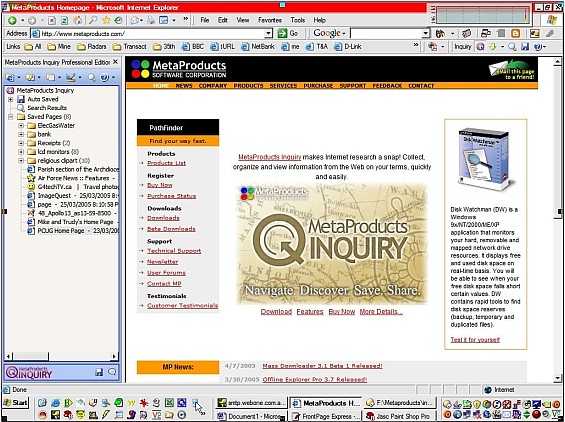Click the Stop page loading icon
This screenshot has height=422, width=565.
click(52, 21)
